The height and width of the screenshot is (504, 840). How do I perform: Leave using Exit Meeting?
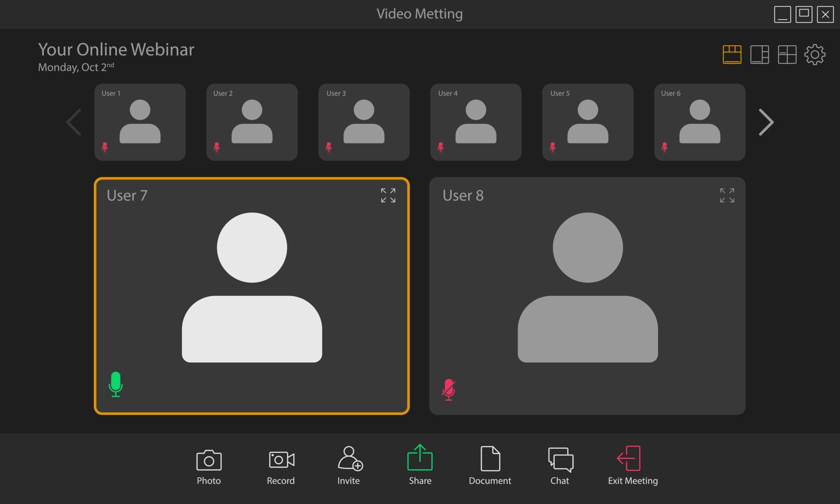[x=633, y=466]
